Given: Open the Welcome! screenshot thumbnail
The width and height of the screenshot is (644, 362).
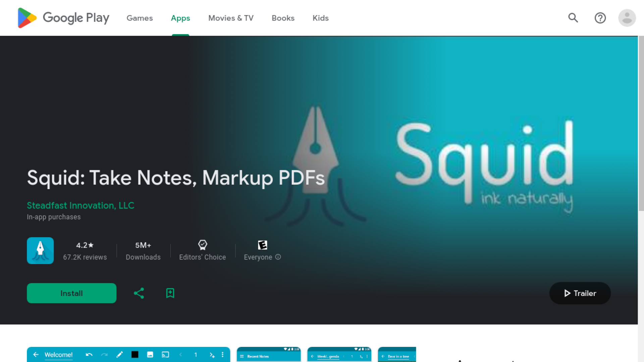Looking at the screenshot, I should (128, 355).
